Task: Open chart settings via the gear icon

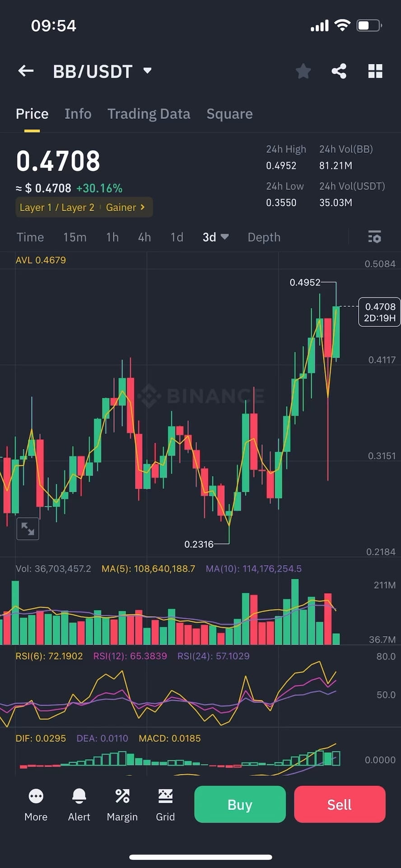Action: click(375, 237)
